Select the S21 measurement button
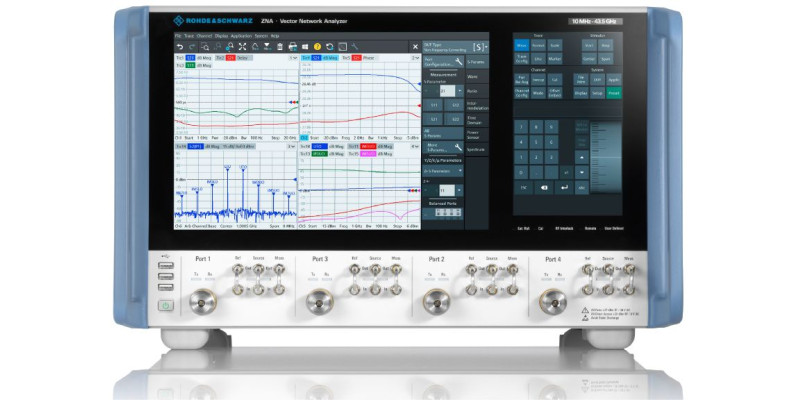Viewport: 800px width, 400px height. click(x=435, y=118)
